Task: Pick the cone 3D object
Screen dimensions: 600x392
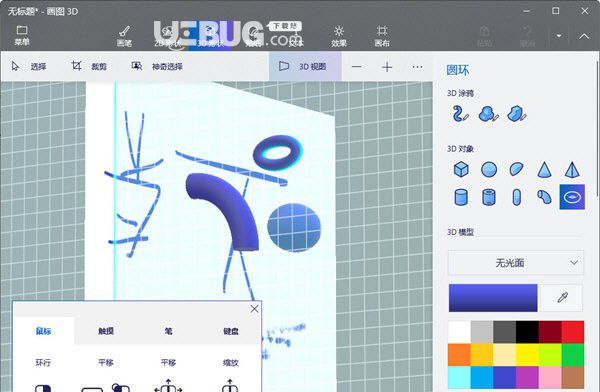Action: click(544, 170)
